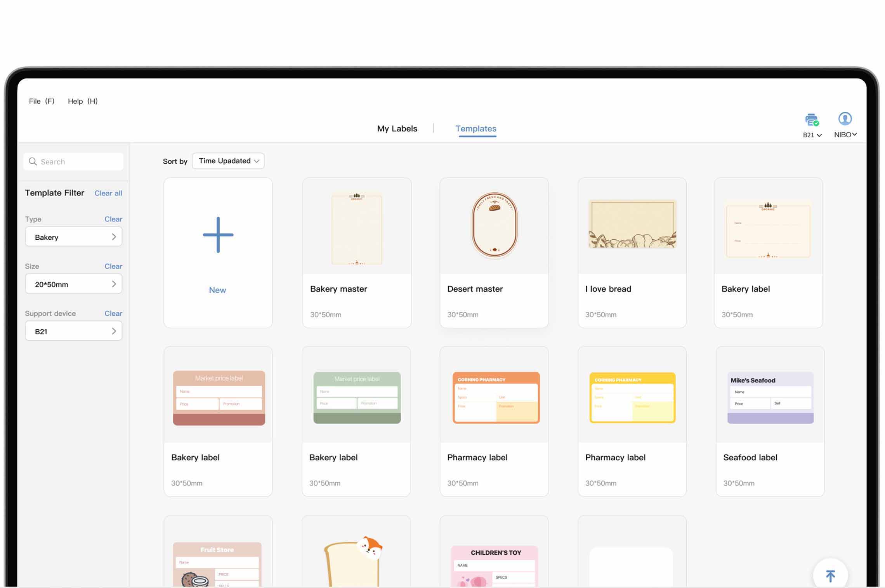Click the New label text

click(217, 290)
